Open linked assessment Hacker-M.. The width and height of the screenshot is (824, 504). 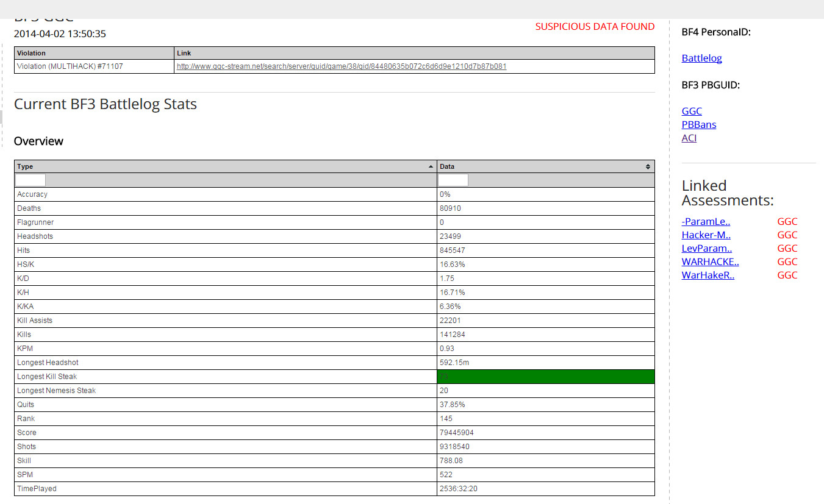[x=706, y=235]
